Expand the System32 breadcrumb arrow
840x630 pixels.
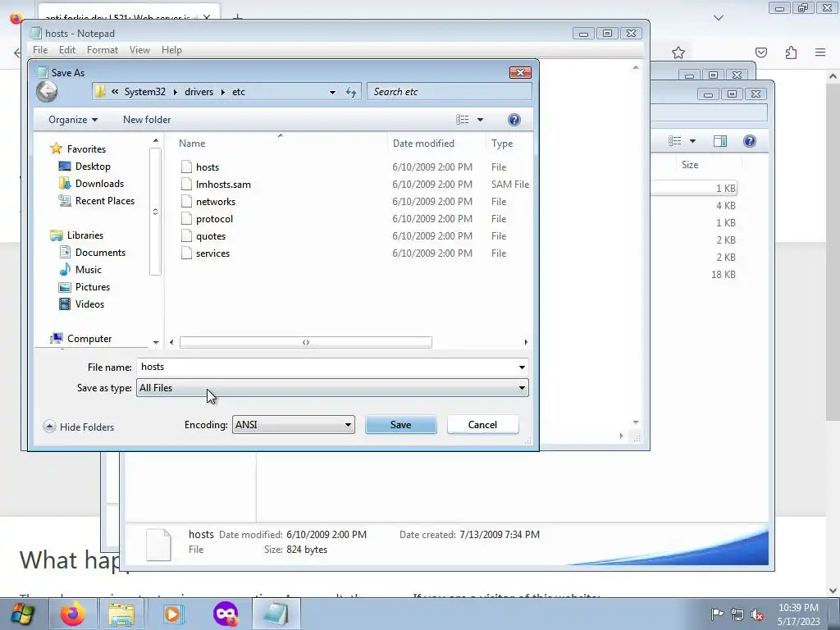coord(176,92)
